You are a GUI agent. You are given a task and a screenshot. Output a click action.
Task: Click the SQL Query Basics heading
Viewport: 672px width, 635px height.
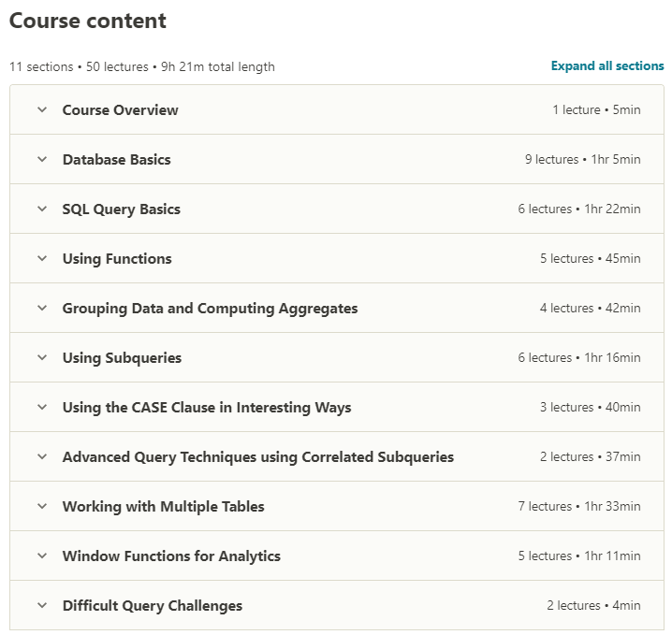tap(121, 209)
